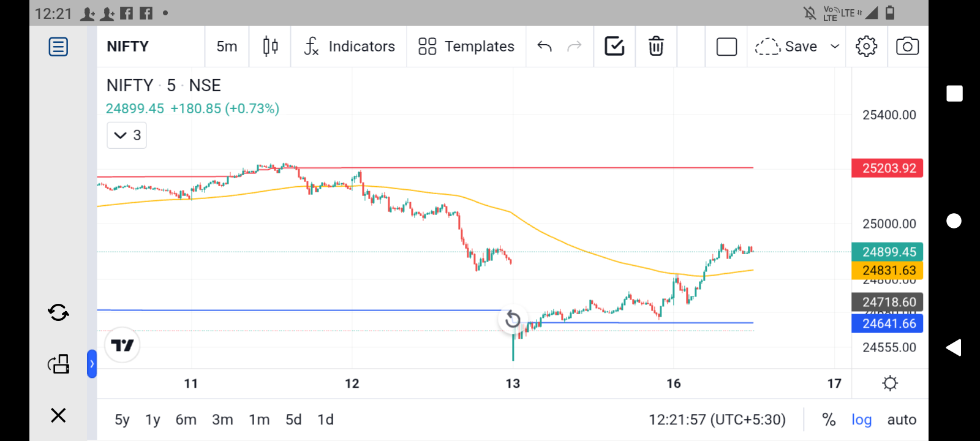
Task: Click the gray 24718.60 price label
Action: (887, 302)
